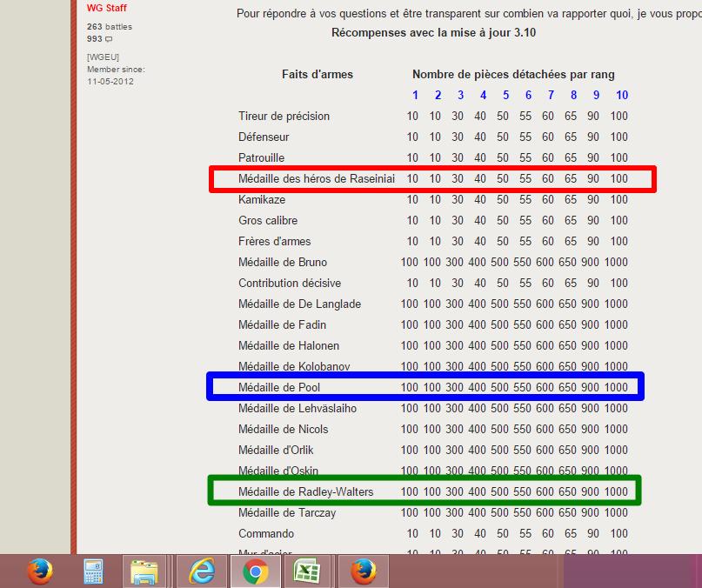Image resolution: width=702 pixels, height=588 pixels.
Task: Click rank 10 value 1000 in Médaille de Bruno row
Action: pos(616,263)
